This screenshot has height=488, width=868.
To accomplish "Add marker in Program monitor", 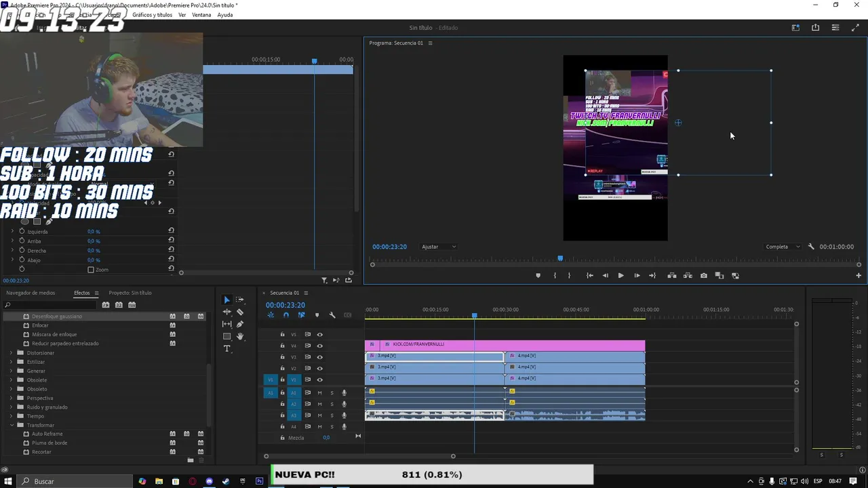I will click(538, 276).
